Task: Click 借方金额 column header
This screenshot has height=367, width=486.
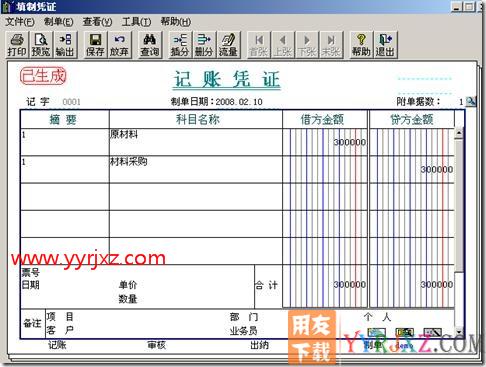Action: coord(325,119)
